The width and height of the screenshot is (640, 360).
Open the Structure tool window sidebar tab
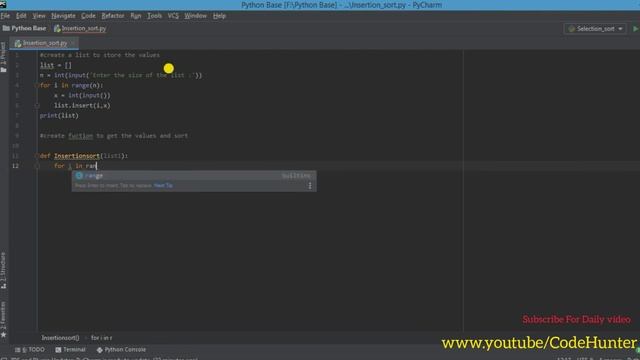tap(4, 270)
